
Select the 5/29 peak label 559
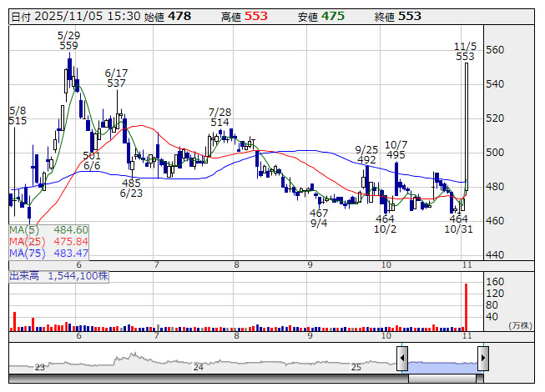click(69, 46)
